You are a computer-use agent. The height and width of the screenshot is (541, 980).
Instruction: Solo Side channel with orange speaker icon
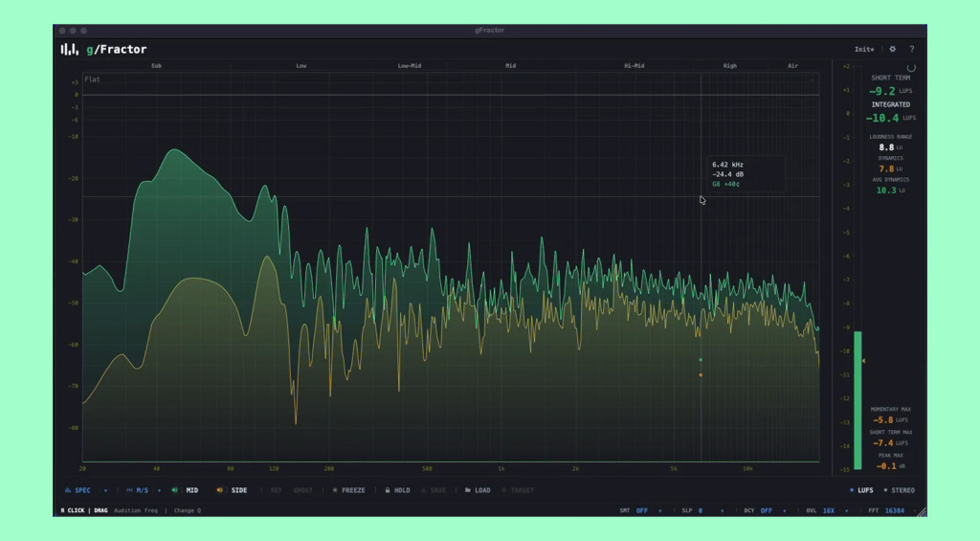pyautogui.click(x=219, y=490)
